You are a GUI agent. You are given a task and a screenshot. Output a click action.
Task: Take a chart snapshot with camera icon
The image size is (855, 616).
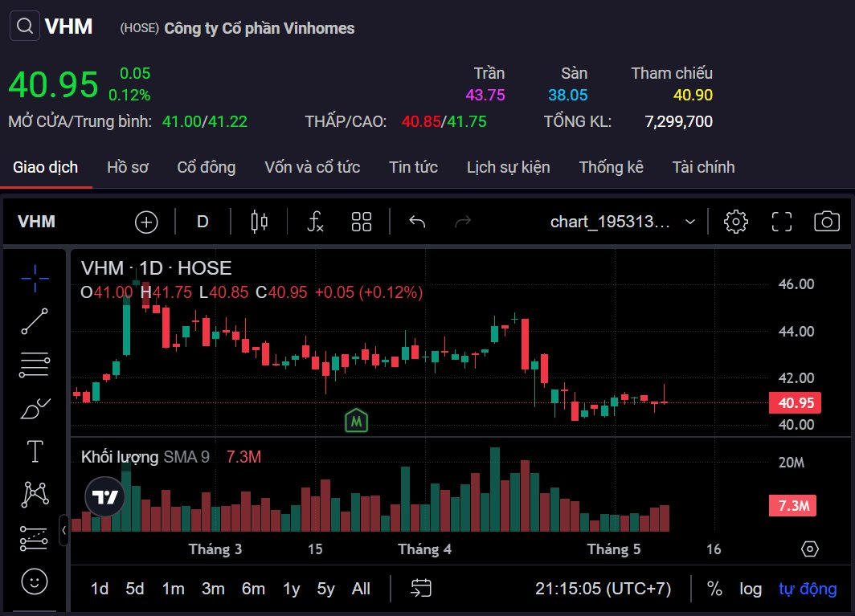826,222
